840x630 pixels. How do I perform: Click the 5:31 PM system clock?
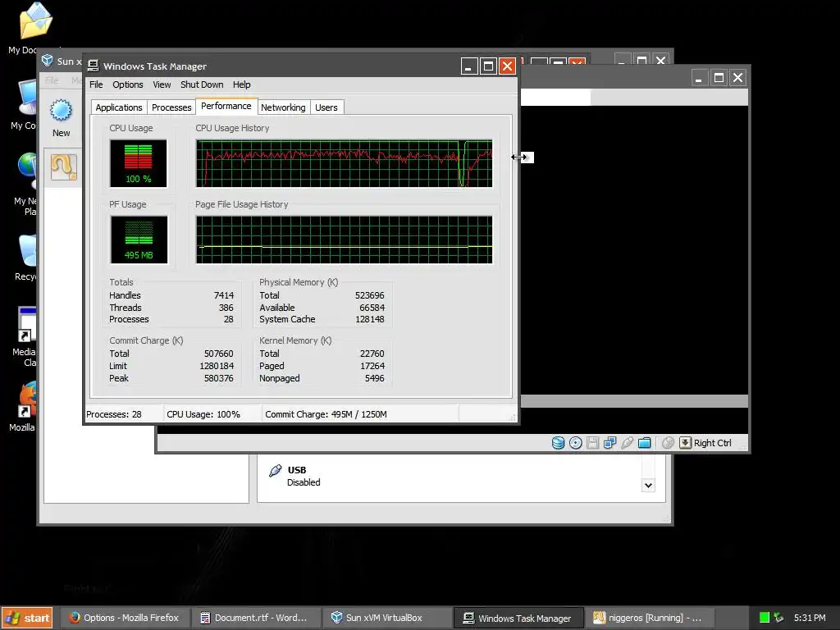810,618
